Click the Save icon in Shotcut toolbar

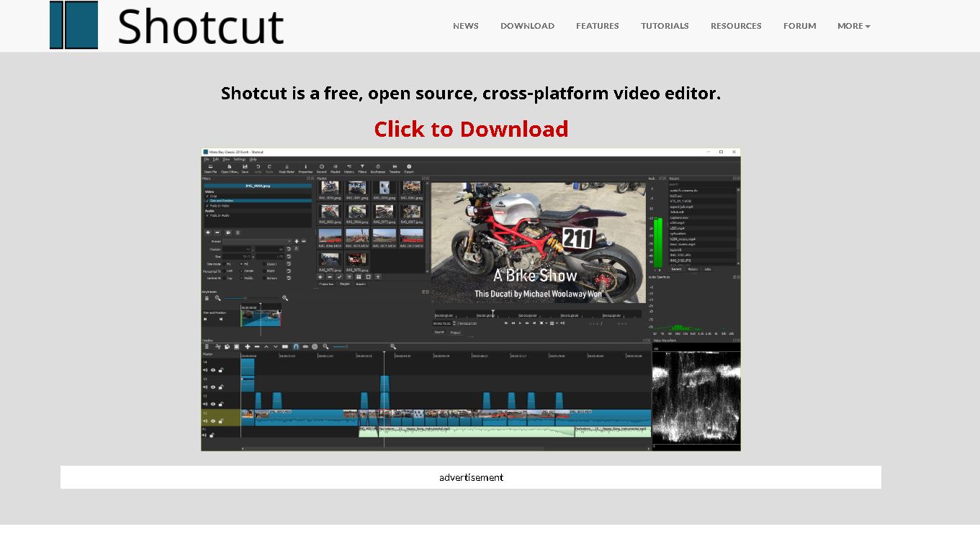(245, 168)
